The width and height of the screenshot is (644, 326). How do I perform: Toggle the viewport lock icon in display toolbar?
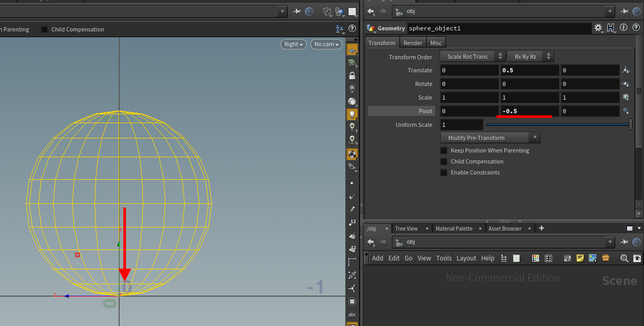point(352,75)
